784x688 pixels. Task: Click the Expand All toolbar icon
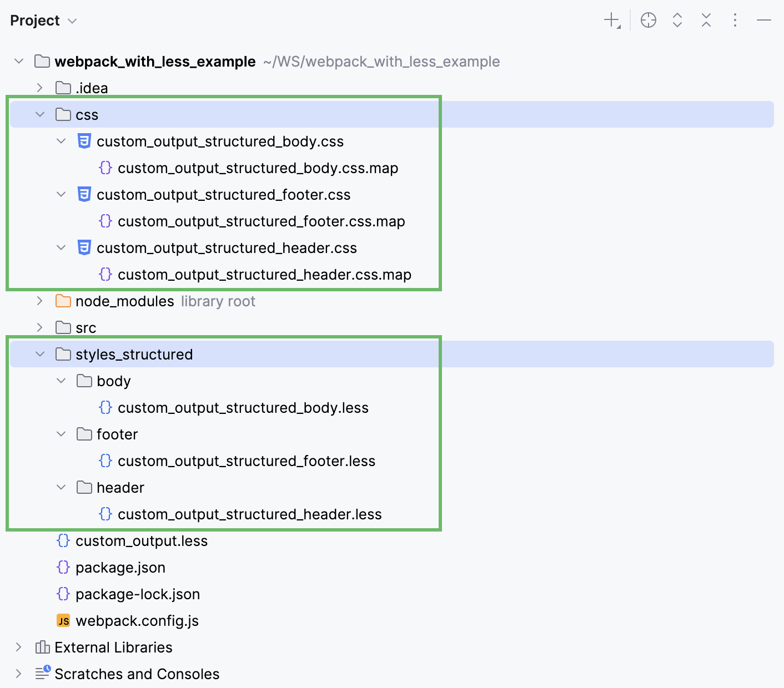pos(677,20)
